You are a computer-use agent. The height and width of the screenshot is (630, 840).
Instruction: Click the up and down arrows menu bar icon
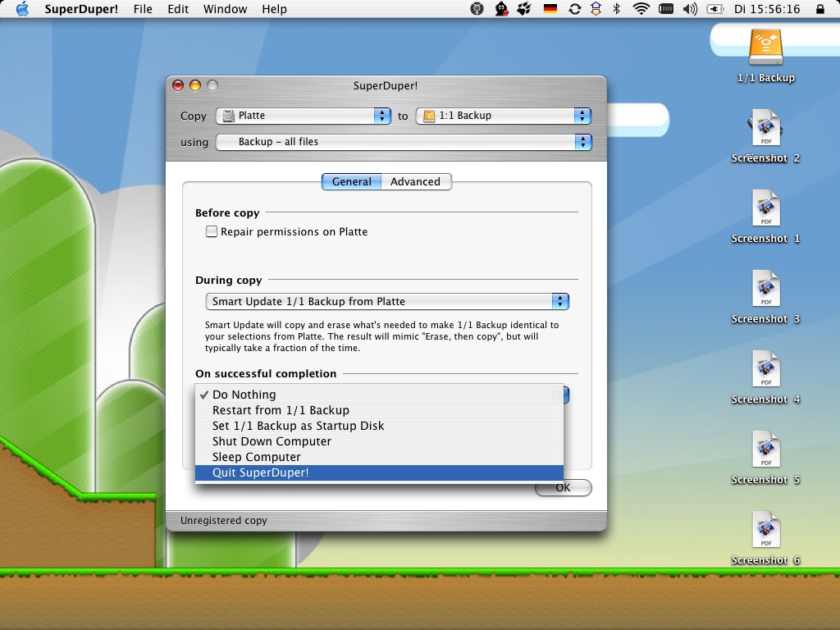(x=596, y=9)
